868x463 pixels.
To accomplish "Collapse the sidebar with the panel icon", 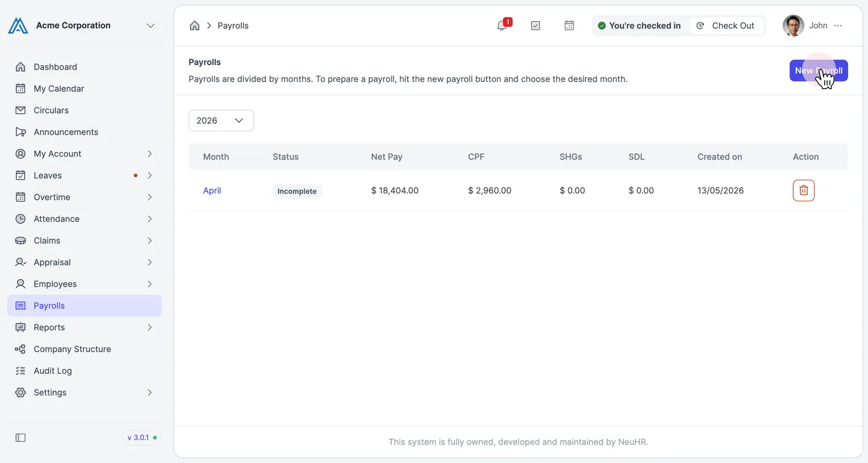I will (x=20, y=438).
